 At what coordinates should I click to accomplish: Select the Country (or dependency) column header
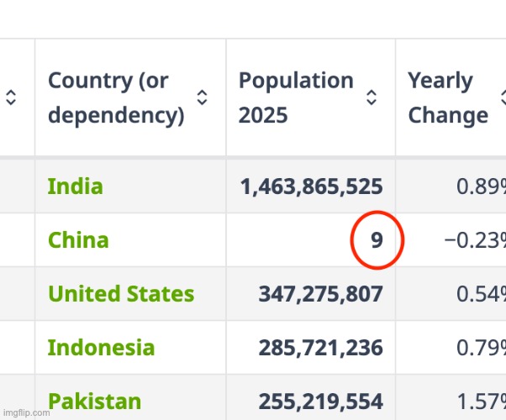pos(116,97)
